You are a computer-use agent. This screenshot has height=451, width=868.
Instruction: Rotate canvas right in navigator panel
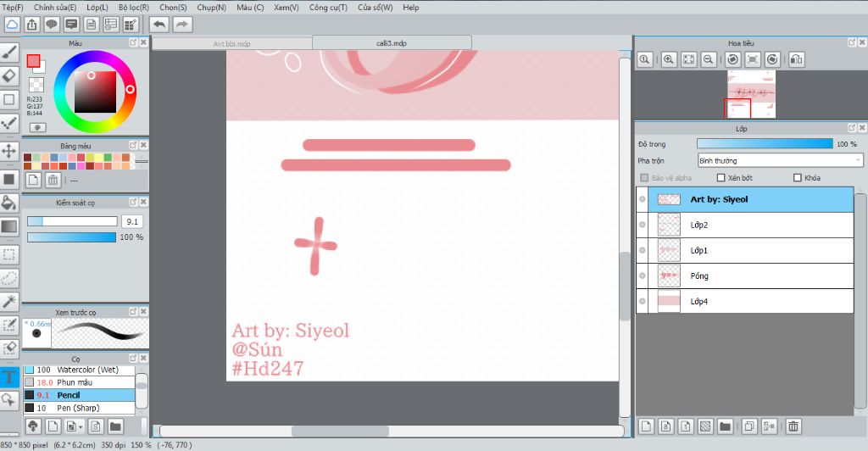click(x=773, y=59)
